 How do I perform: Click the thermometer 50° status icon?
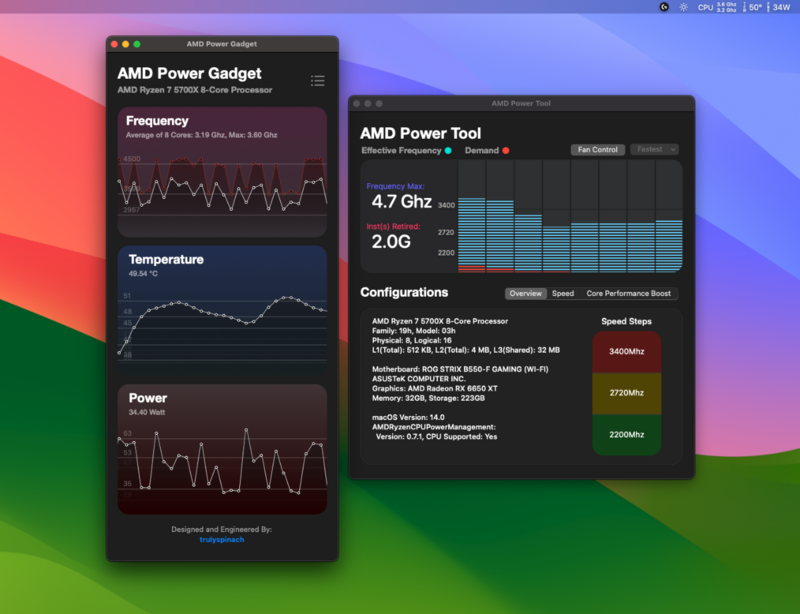[754, 9]
